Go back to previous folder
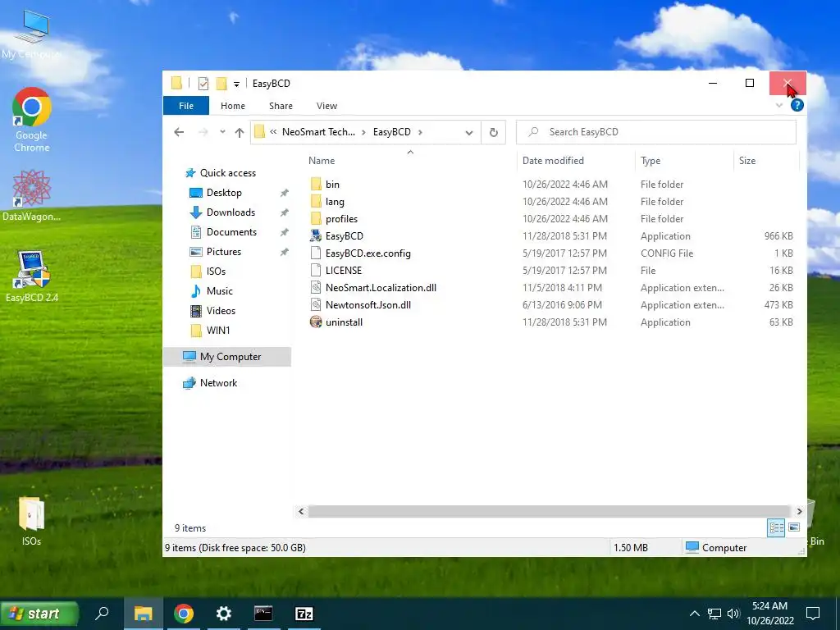 179,132
